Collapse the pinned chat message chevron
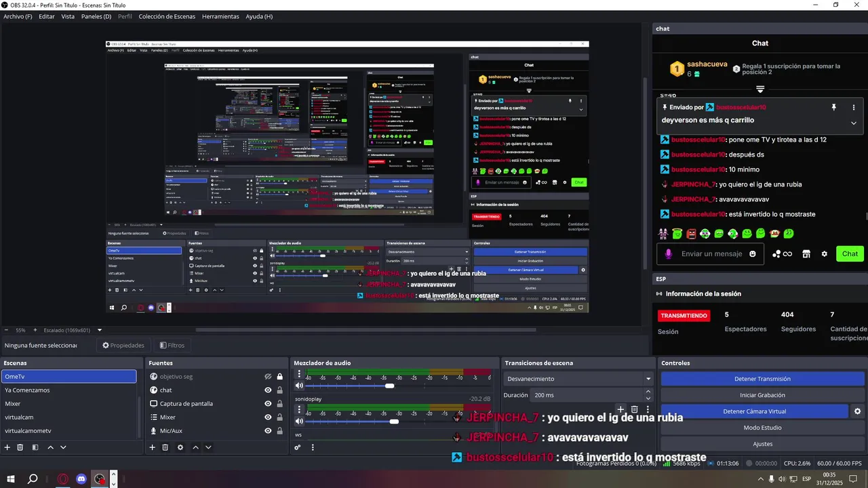The image size is (868, 488). click(853, 123)
